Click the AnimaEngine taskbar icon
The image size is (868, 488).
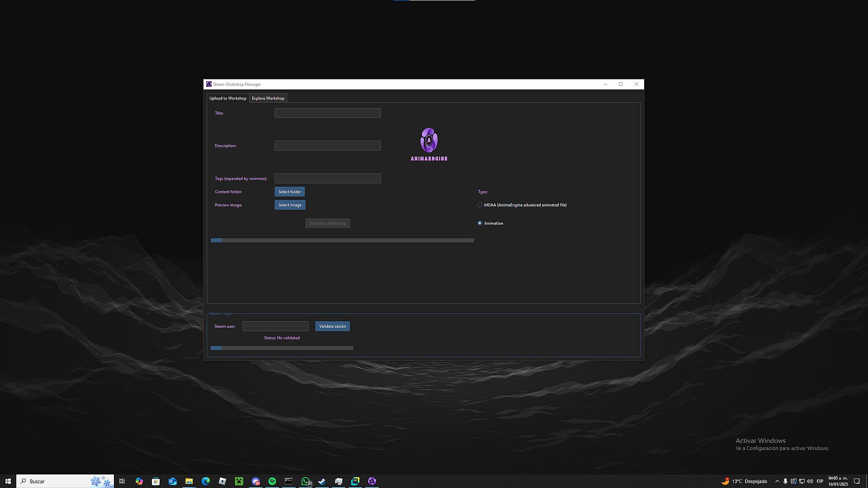click(372, 481)
